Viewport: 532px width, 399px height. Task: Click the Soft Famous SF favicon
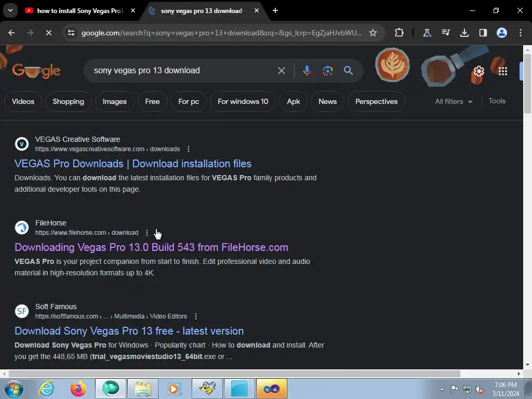(x=22, y=311)
